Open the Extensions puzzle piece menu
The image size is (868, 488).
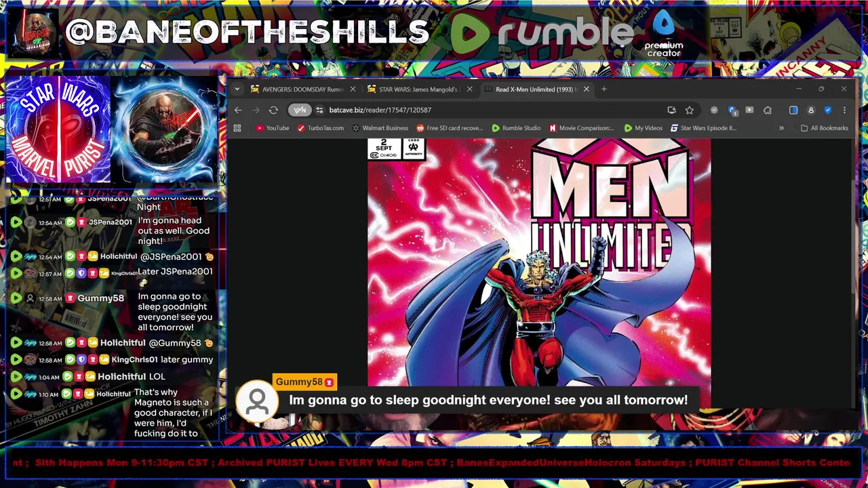768,110
